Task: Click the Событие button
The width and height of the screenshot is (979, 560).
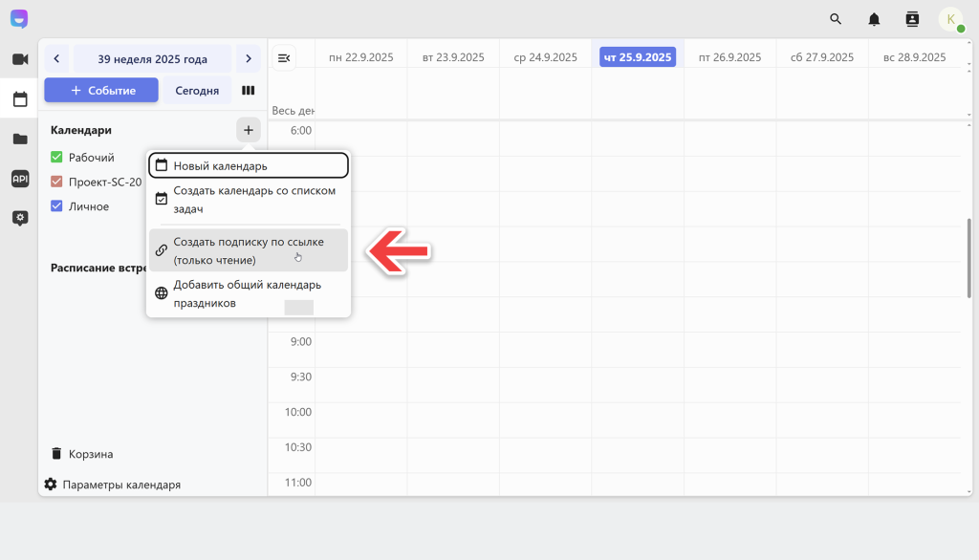Action: 101,91
